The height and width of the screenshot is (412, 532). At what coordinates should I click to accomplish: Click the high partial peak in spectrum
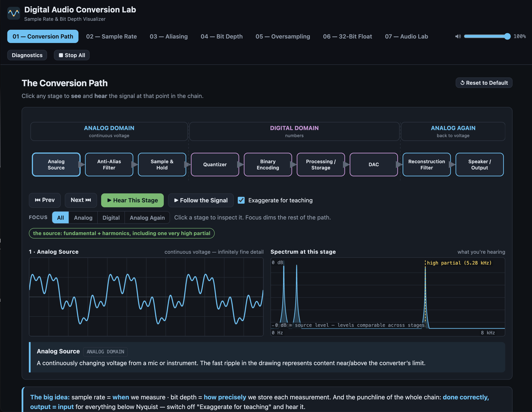[425, 297]
